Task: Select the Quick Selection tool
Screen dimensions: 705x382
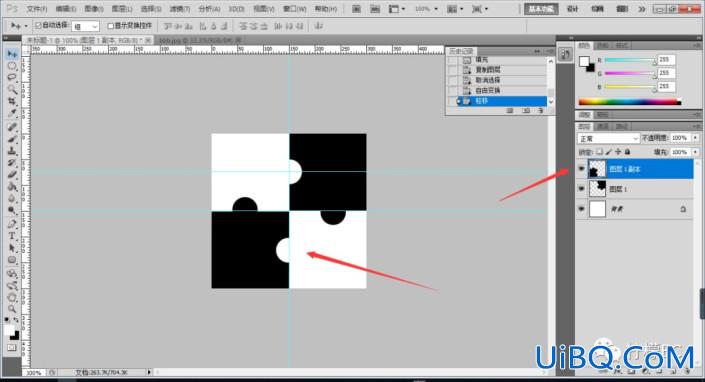Action: point(12,90)
